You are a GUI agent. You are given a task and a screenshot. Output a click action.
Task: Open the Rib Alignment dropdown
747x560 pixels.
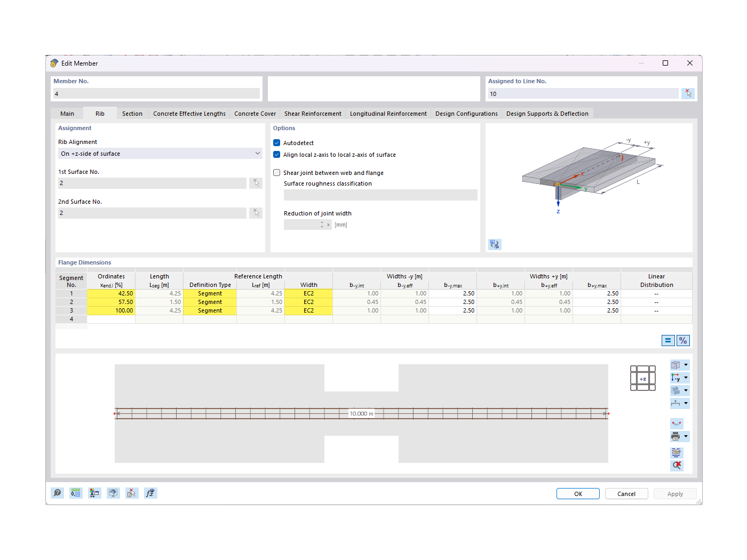coord(258,153)
